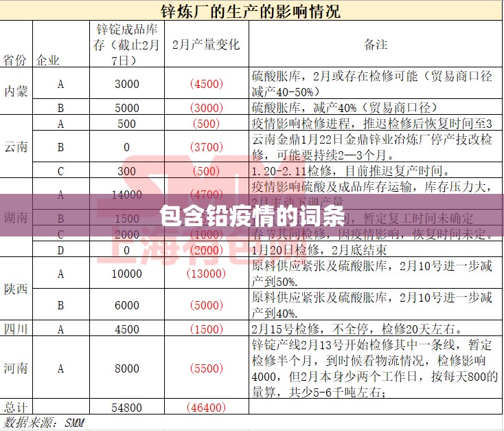Click the red (5000) value for 陕西 B
This screenshot has height=431, width=504.
[x=207, y=305]
